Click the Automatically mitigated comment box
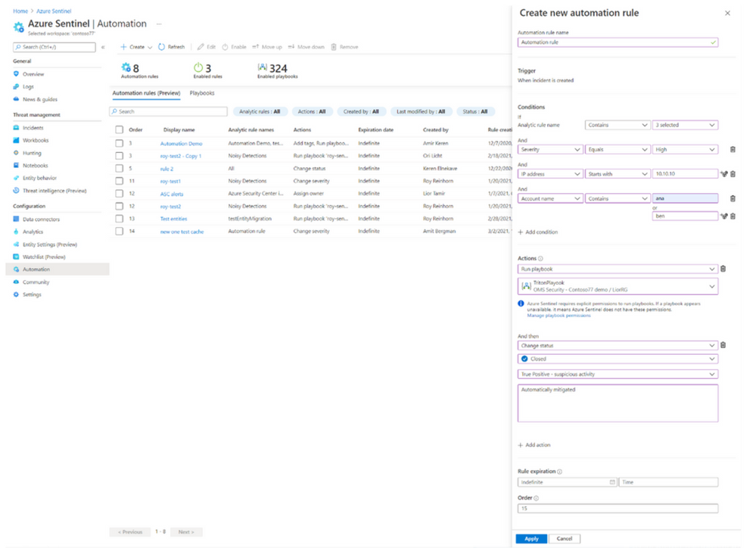Image resolution: width=756 pixels, height=557 pixels. pos(618,403)
